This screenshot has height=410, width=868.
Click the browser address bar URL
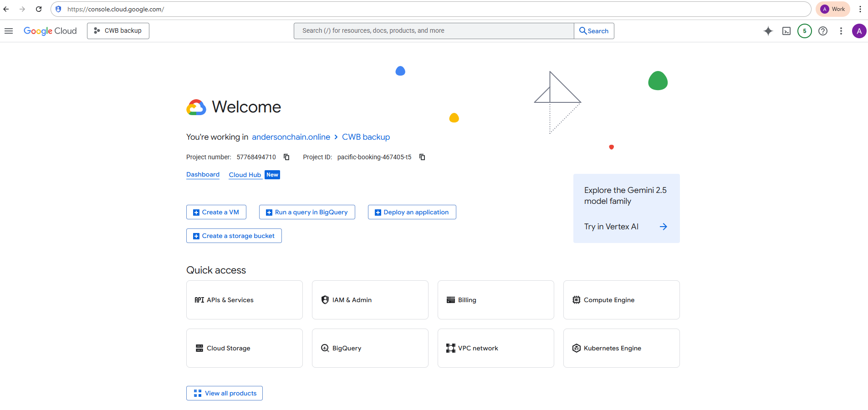click(x=116, y=9)
